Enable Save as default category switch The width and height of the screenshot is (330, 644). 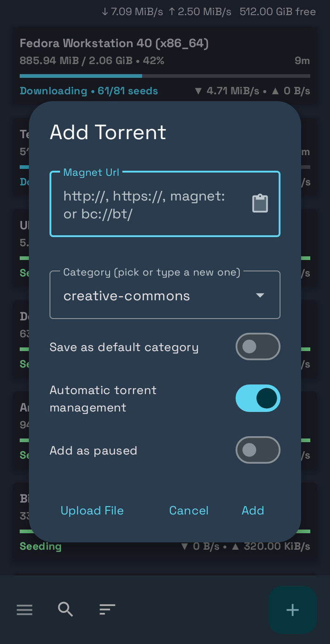pyautogui.click(x=258, y=346)
